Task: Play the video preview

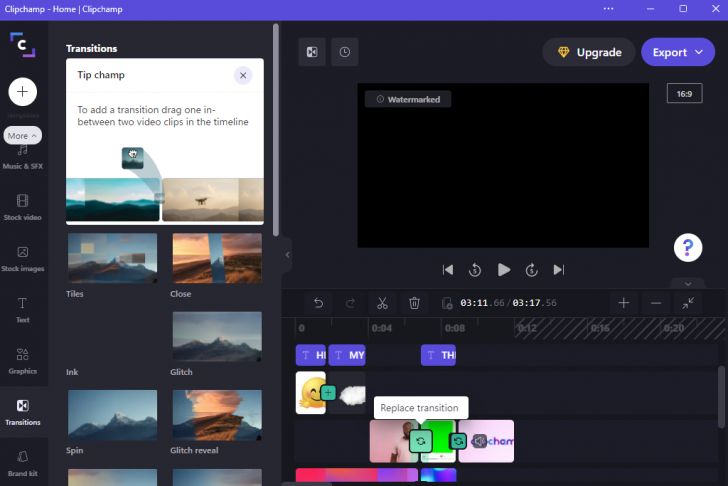Action: pos(504,269)
